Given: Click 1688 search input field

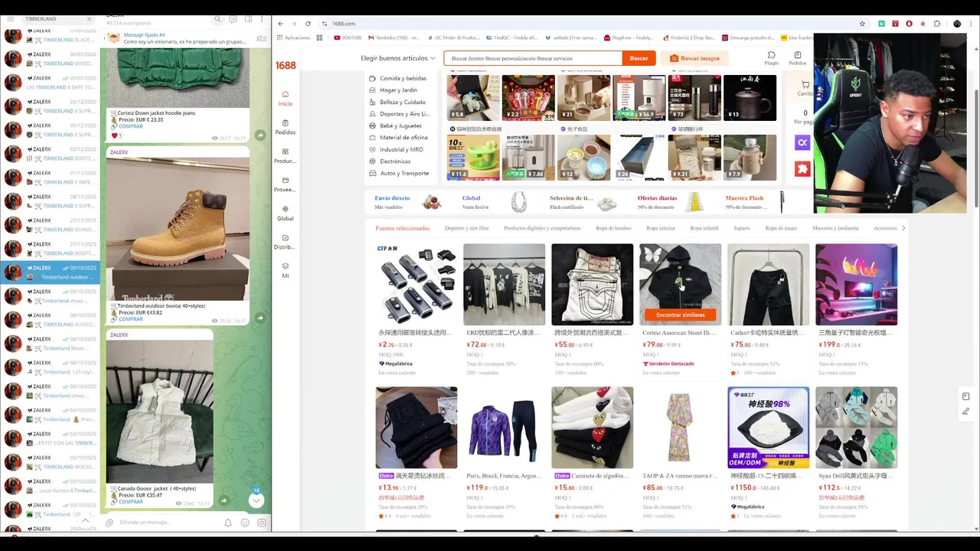Looking at the screenshot, I should 533,58.
